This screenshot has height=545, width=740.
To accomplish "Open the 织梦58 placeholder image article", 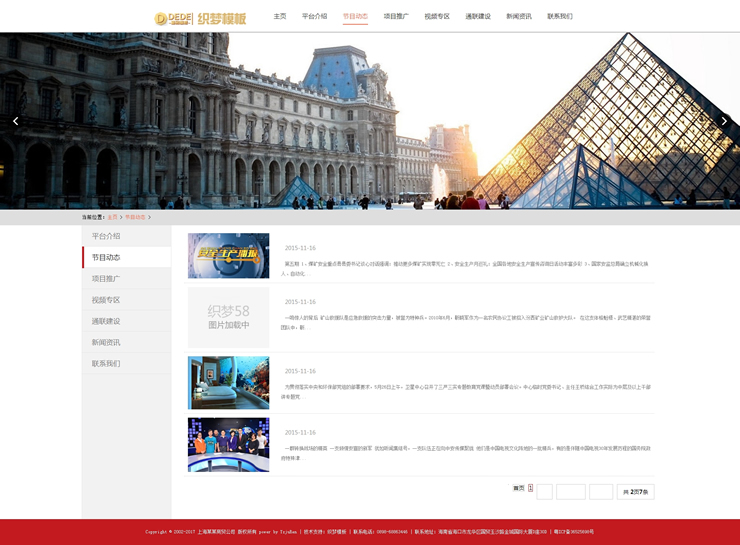I will (x=228, y=317).
